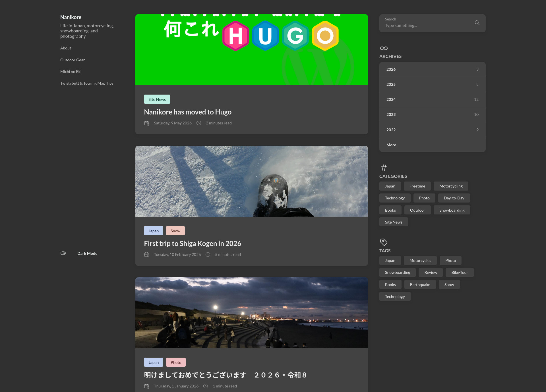This screenshot has width=546, height=392.
Task: Filter by Motorcycling category
Action: point(451,186)
